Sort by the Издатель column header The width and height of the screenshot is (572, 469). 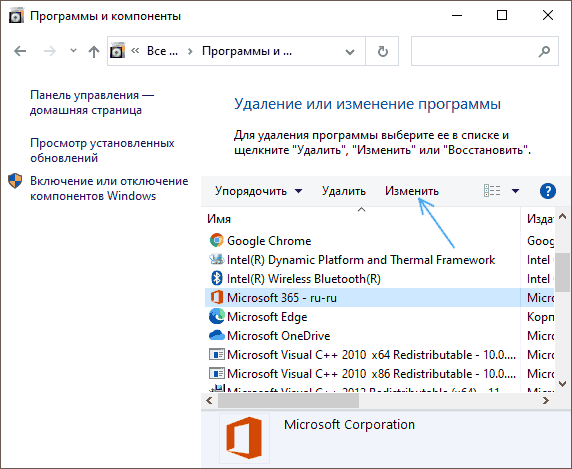pos(540,219)
